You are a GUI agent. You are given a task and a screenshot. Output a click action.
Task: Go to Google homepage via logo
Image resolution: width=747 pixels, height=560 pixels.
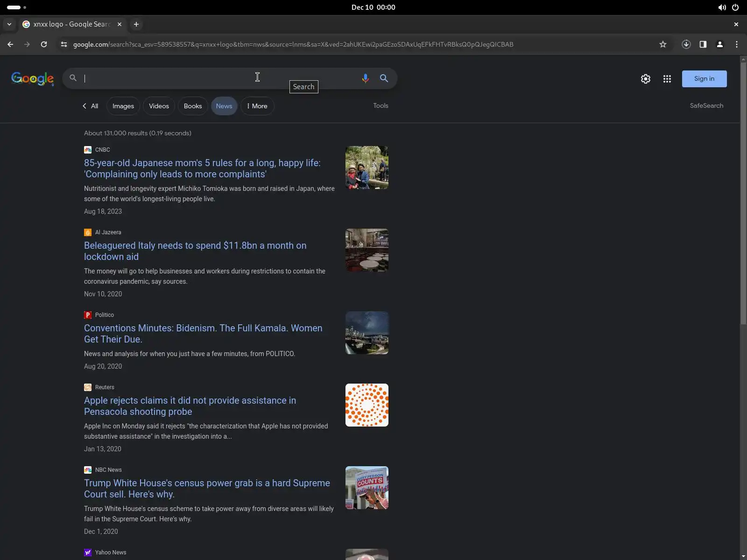coord(33,78)
